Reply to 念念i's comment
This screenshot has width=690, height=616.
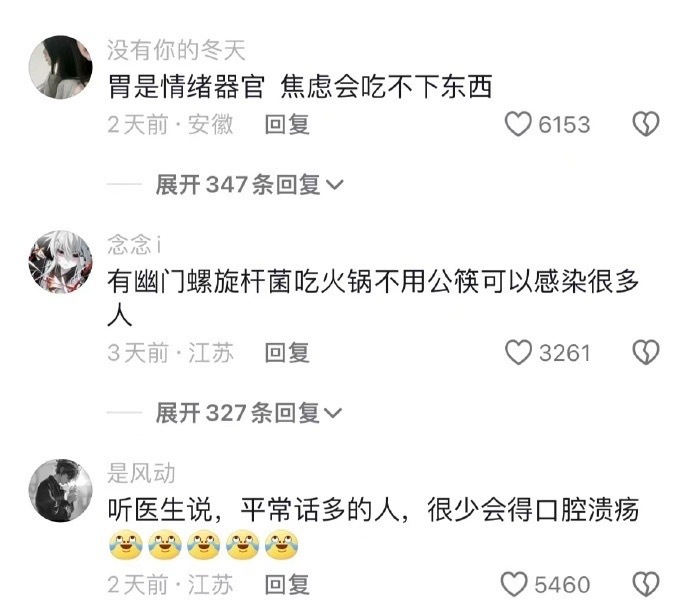pos(287,353)
